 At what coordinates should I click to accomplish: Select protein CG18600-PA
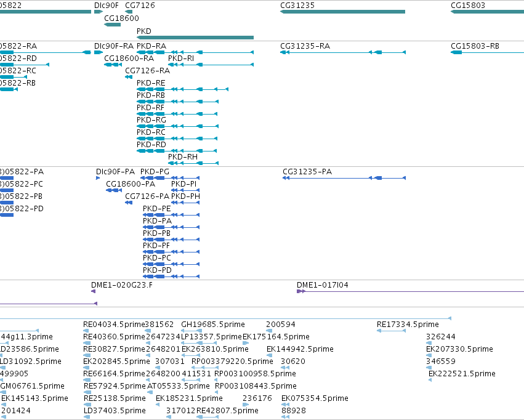click(114, 190)
